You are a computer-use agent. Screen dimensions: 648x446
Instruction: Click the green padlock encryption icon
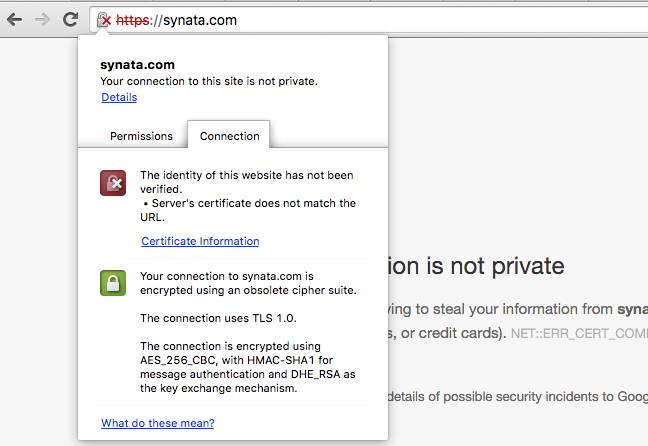click(113, 283)
